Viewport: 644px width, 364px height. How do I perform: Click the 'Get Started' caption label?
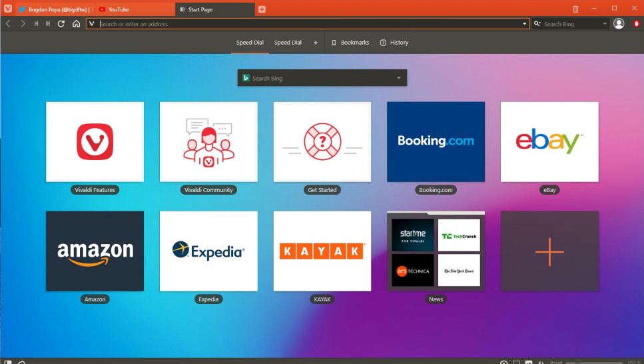coord(322,189)
